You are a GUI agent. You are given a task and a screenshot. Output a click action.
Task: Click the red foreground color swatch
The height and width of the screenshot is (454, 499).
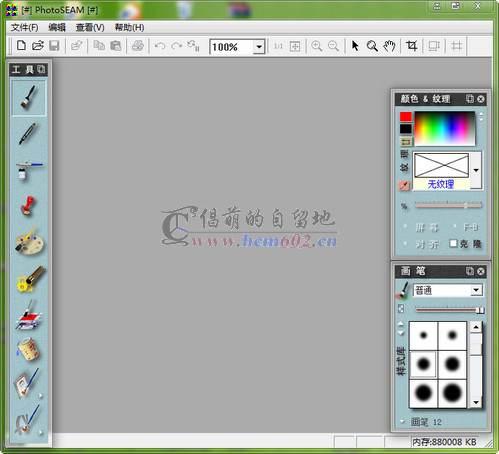pos(406,117)
